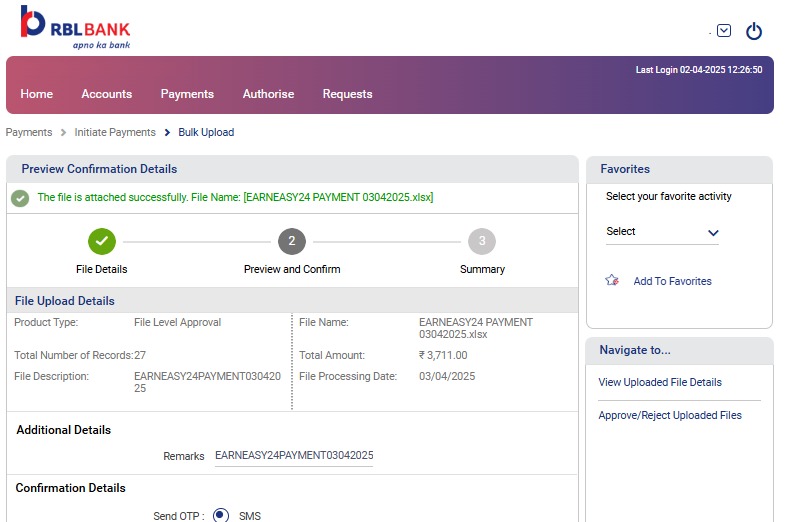Click the File Processing Date 03/04/2025
The height and width of the screenshot is (522, 789).
[x=447, y=377]
